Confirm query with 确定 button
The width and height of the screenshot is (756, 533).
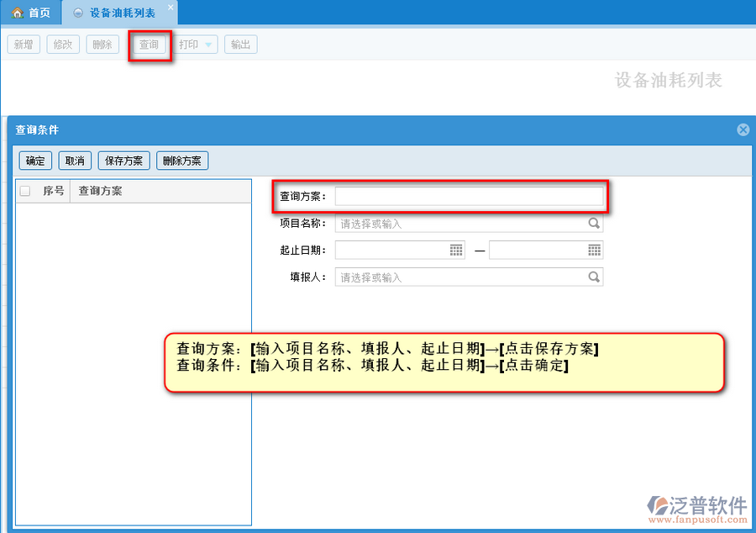pos(35,161)
